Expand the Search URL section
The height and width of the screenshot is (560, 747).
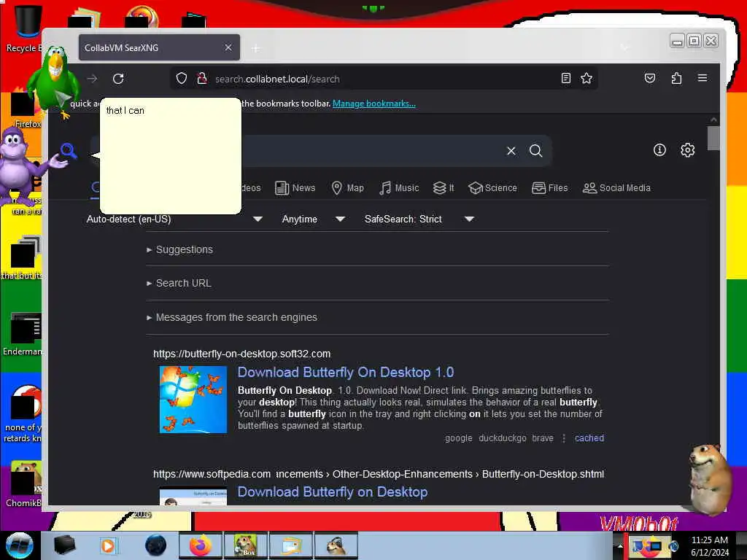point(179,283)
